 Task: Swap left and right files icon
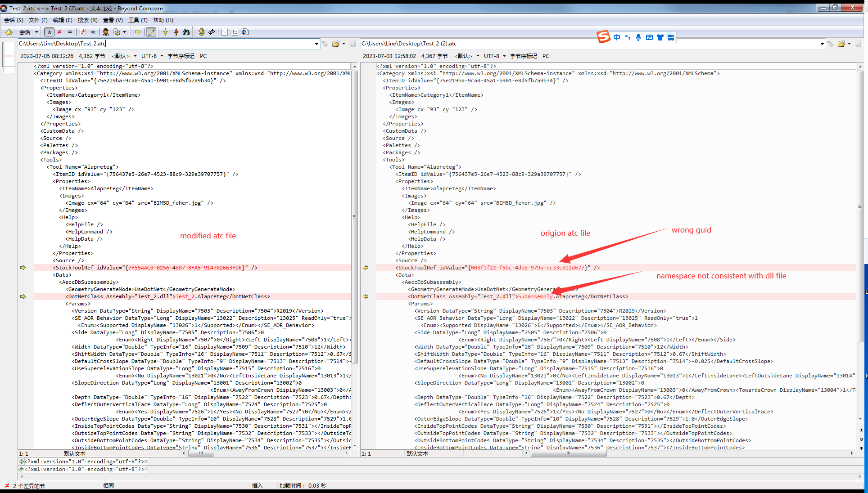[x=212, y=32]
